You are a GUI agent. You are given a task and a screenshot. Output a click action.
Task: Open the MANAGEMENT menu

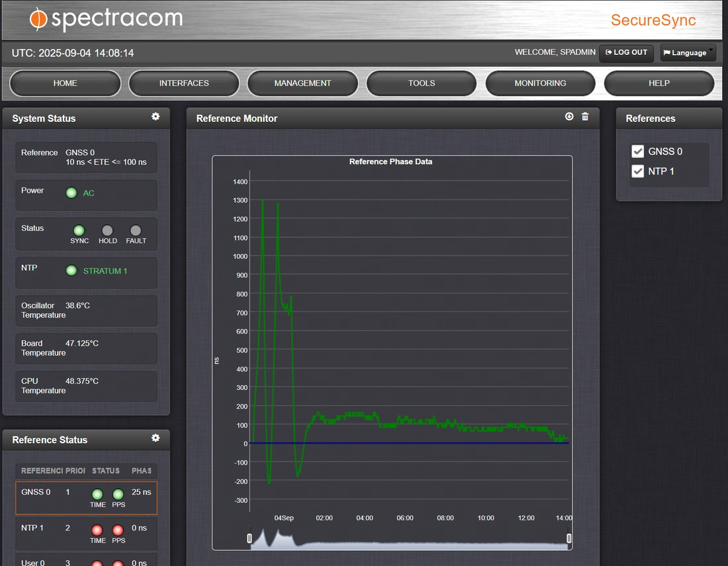click(302, 83)
